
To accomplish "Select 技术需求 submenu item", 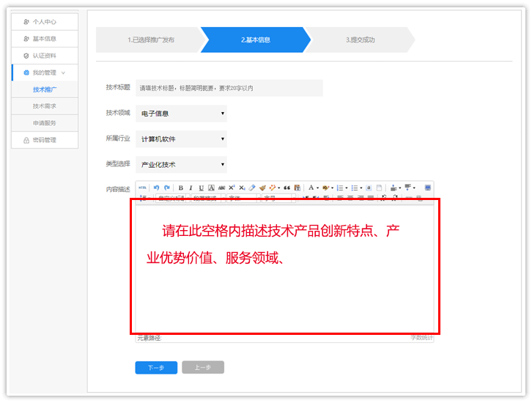I will pos(45,106).
